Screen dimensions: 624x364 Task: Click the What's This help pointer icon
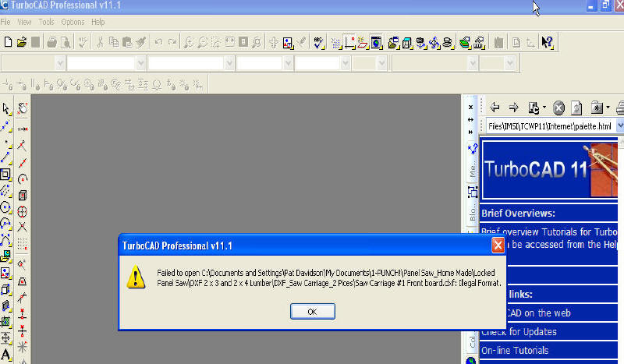[548, 42]
